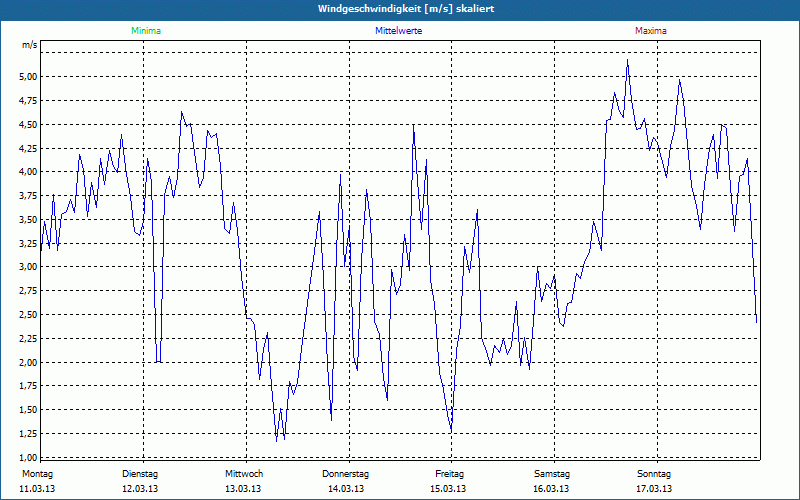Click the 1,25 axis value
The width and height of the screenshot is (800, 500).
coord(29,434)
